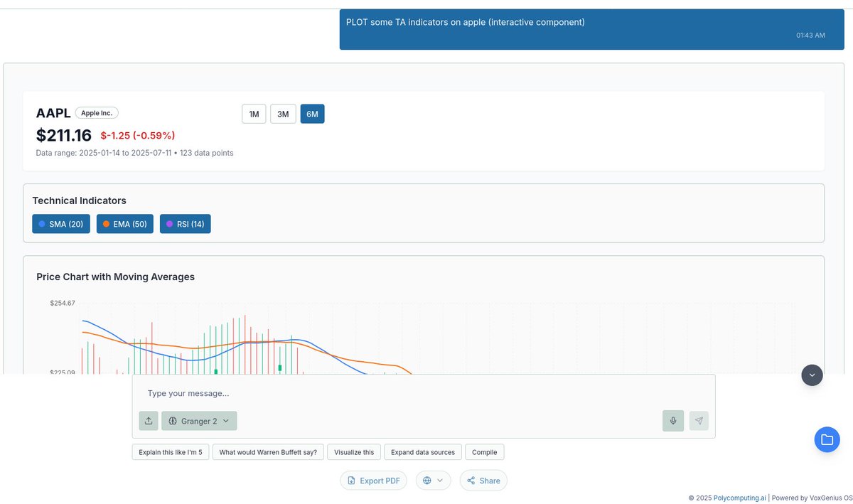This screenshot has width=853, height=504.
Task: Activate the microphone voice input button
Action: coord(673,421)
